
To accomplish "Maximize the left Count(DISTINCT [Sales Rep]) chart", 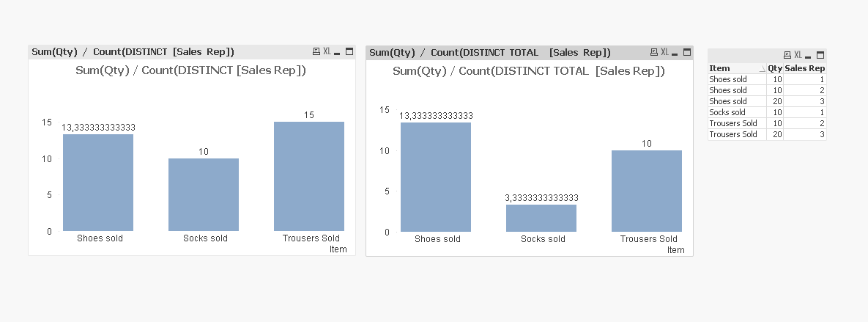I will 349,51.
